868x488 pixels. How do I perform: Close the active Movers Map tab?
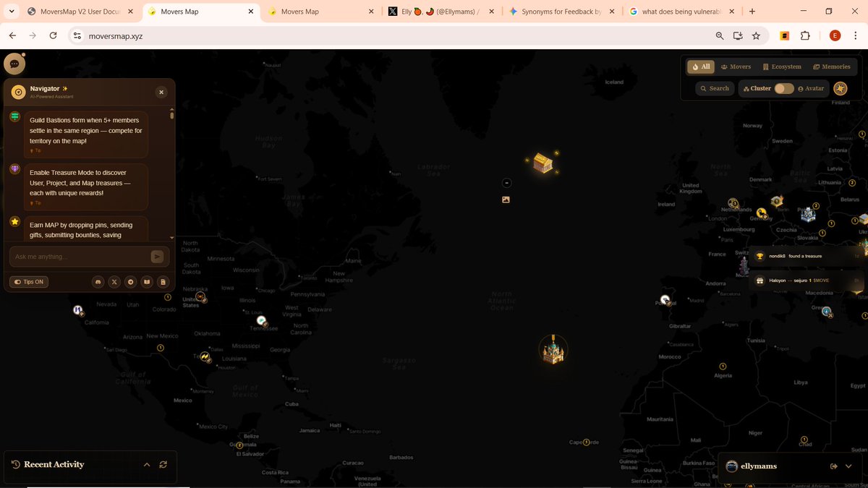(250, 12)
